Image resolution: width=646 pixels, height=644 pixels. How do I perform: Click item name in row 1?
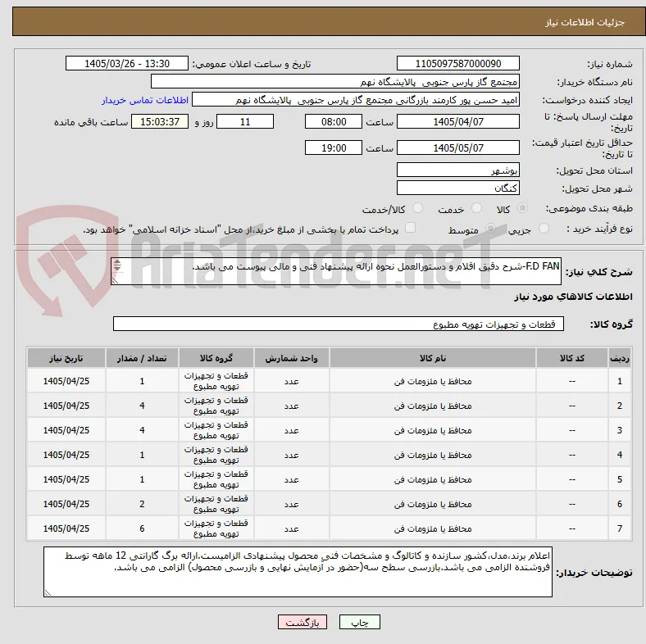pyautogui.click(x=433, y=381)
